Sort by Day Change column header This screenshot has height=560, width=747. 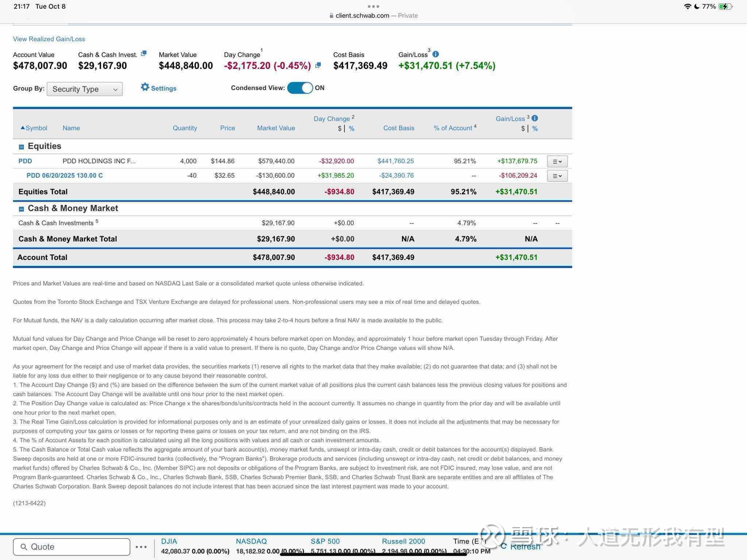[332, 118]
